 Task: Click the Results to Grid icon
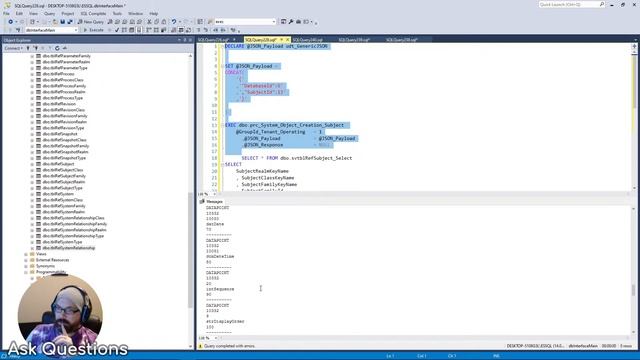coord(181,30)
